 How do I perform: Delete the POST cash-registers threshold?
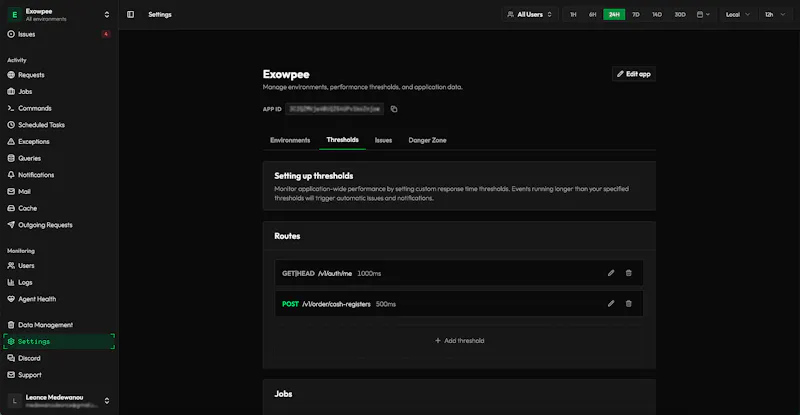point(629,304)
